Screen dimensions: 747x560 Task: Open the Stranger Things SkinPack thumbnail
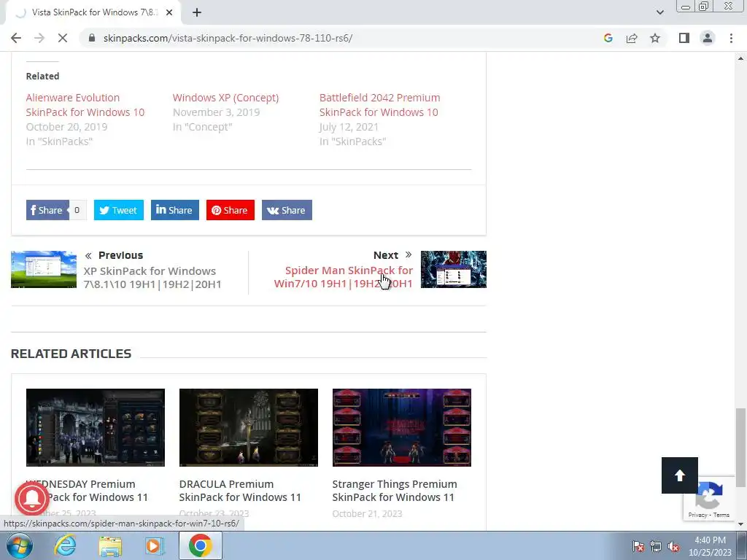point(402,427)
